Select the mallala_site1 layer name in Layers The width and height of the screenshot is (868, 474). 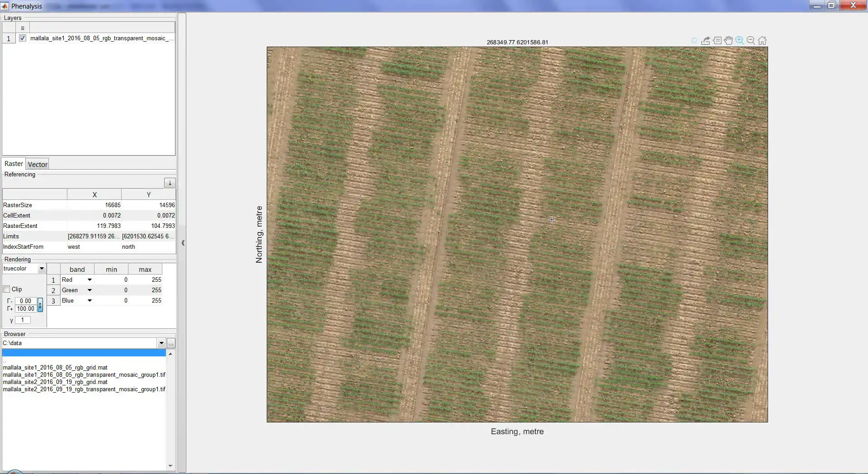102,38
